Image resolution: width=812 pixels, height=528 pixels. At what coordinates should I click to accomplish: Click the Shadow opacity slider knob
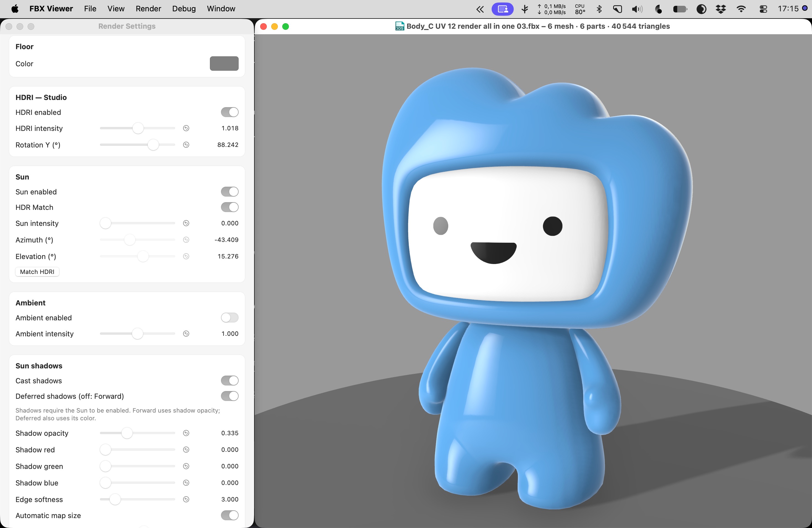(126, 433)
